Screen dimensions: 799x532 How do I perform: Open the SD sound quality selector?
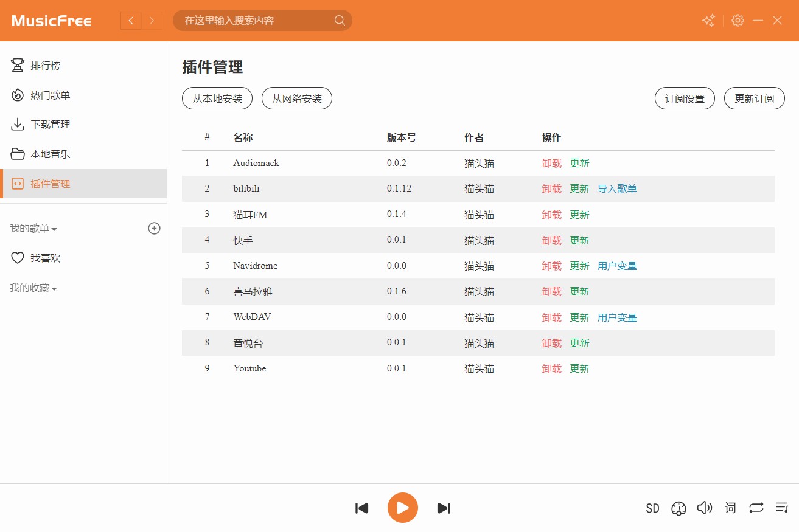point(652,508)
